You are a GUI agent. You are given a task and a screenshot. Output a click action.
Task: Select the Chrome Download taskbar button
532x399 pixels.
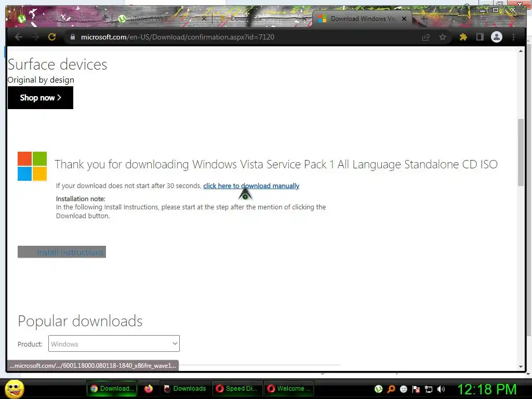112,389
